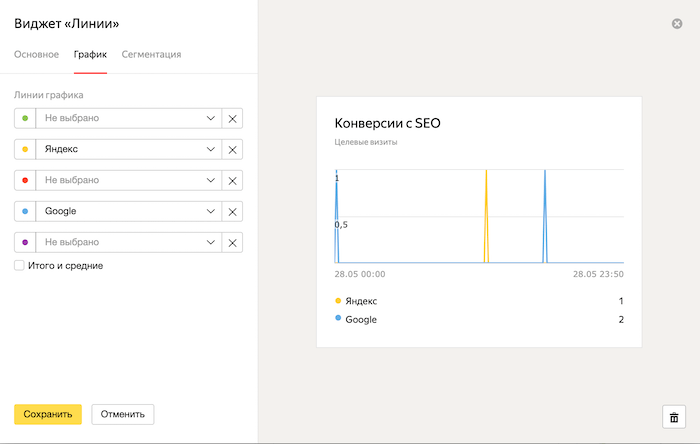
Task: Enable the Итого и средние checkbox
Action: [19, 266]
